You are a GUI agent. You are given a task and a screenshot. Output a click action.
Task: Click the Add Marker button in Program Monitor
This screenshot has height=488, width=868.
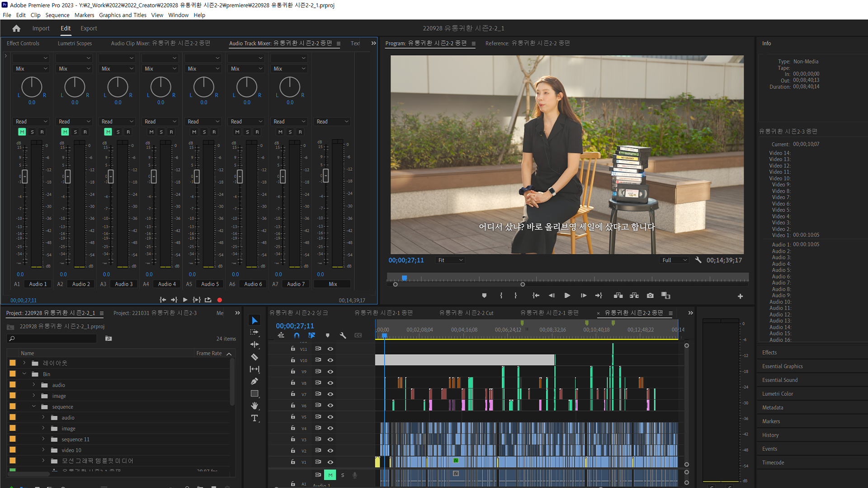click(484, 296)
